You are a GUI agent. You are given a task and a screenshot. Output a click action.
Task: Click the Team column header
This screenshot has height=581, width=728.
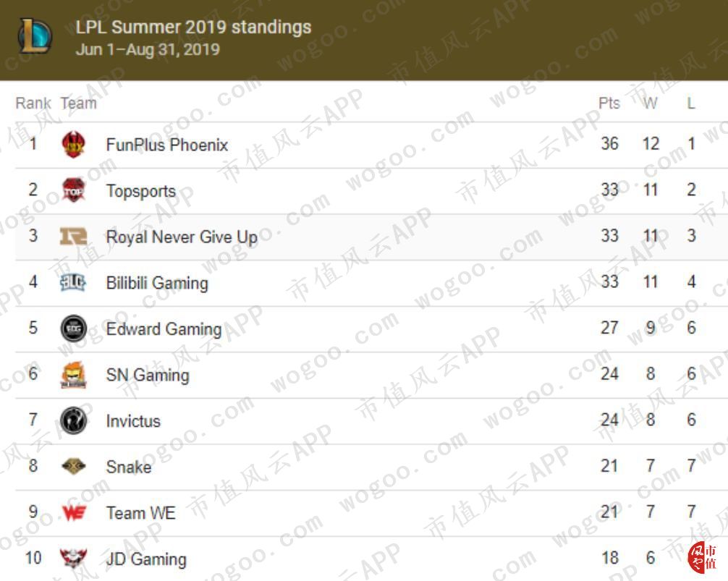coord(78,103)
